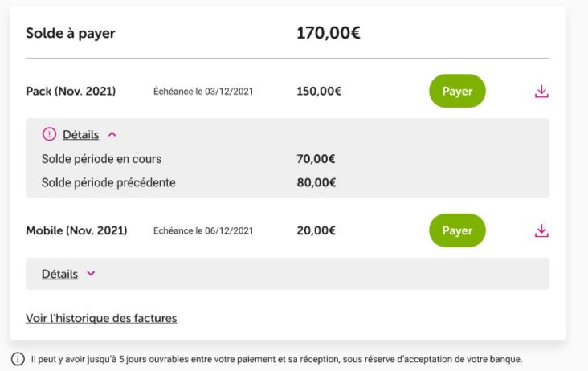Click the 80,00€ previous period amount
Image resolution: width=588 pixels, height=371 pixels.
pyautogui.click(x=316, y=182)
